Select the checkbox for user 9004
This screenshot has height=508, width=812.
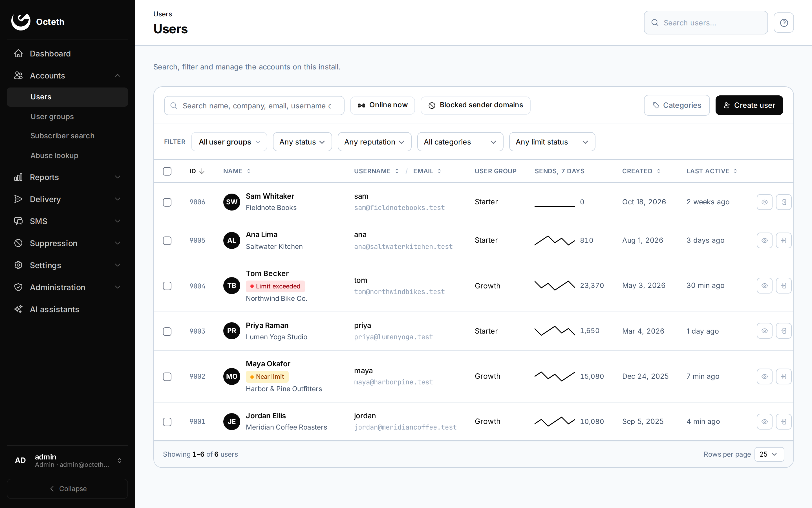tap(167, 286)
